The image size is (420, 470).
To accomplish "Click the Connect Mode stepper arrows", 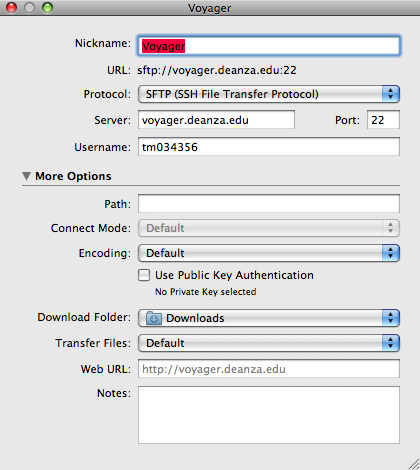I will coord(390,228).
